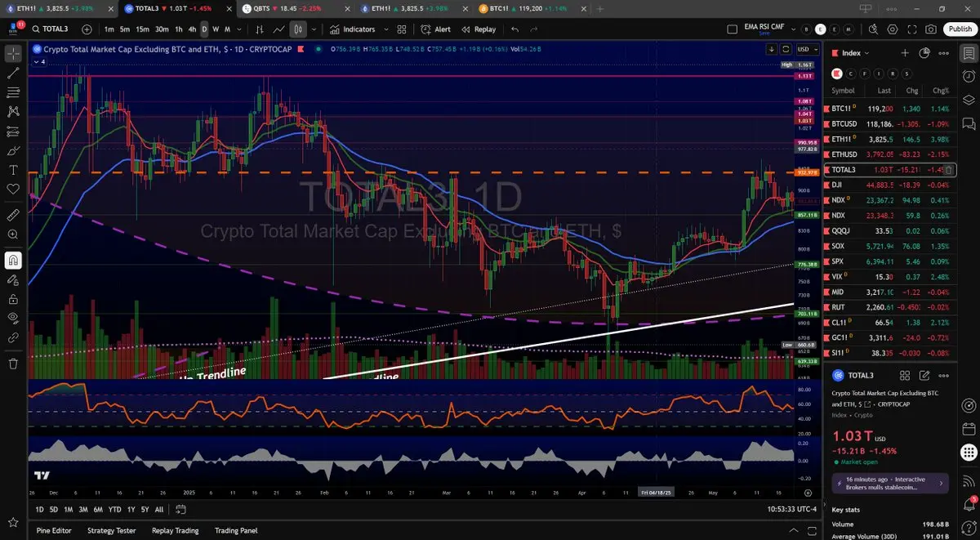Select the bars chart style icon
Screen dimensions: 980x540
pyautogui.click(x=260, y=29)
